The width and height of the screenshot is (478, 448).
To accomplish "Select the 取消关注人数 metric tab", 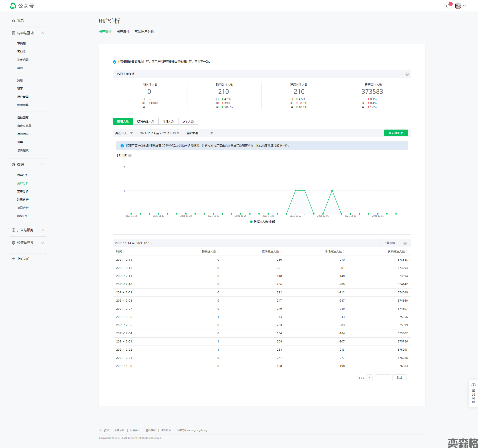I will pos(146,121).
